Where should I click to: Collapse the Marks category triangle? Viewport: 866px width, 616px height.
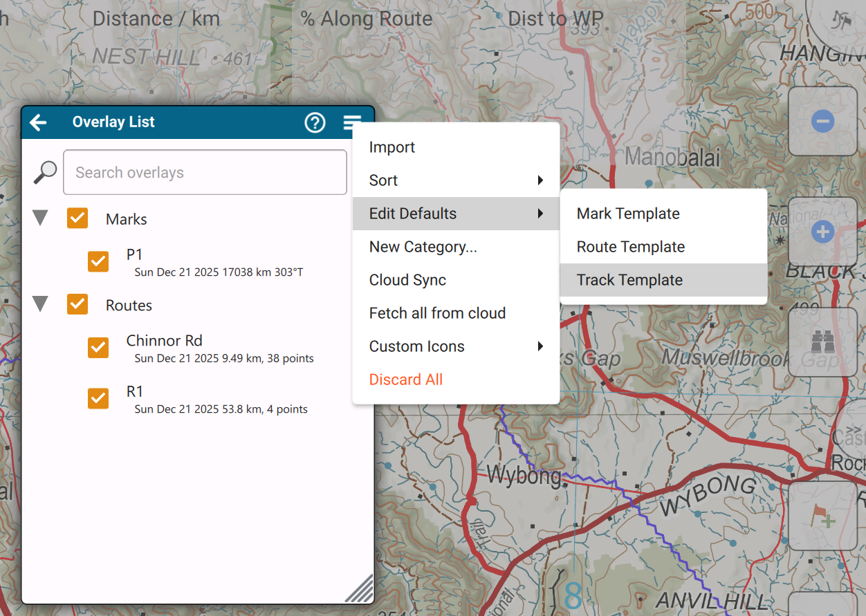(x=41, y=218)
